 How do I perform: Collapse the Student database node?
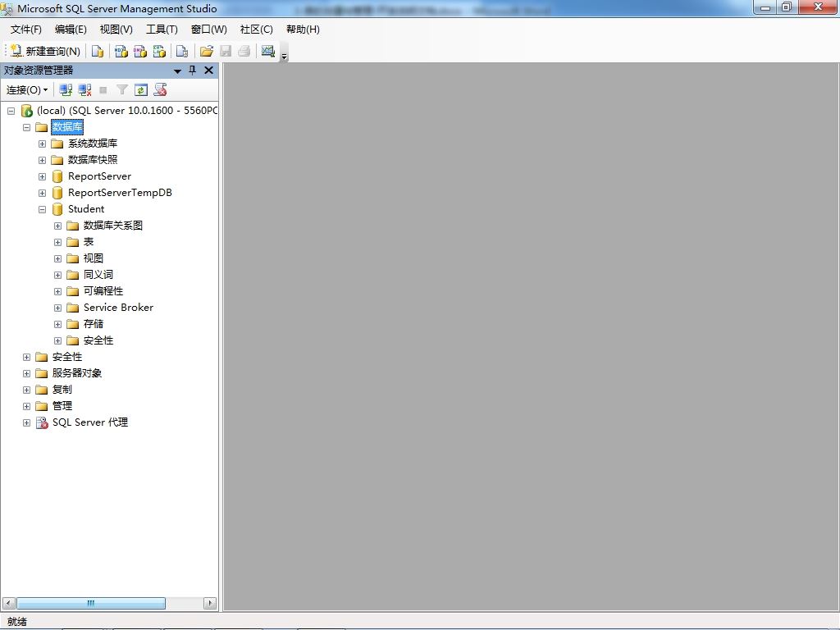tap(42, 209)
